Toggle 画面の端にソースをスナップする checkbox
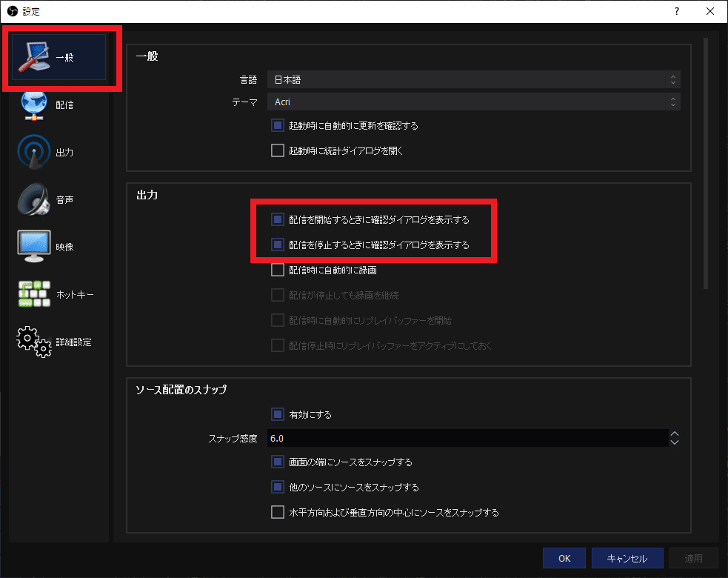728x578 pixels. [278, 462]
